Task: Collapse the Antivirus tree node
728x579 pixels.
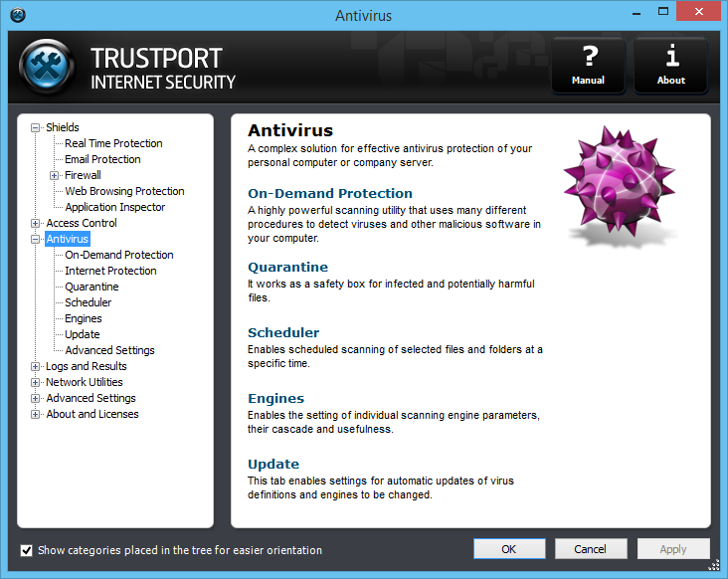Action: click(35, 239)
